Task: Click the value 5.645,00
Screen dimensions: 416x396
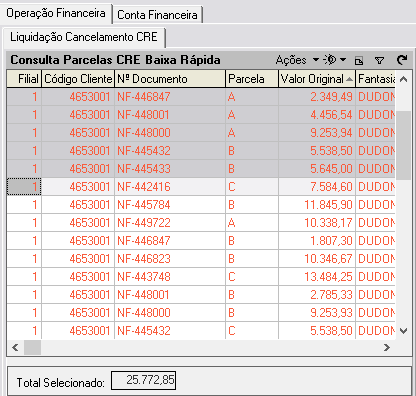Action: 331,169
